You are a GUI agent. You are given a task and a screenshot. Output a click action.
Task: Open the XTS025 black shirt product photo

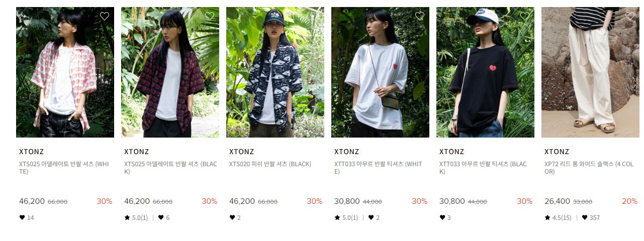click(x=170, y=72)
